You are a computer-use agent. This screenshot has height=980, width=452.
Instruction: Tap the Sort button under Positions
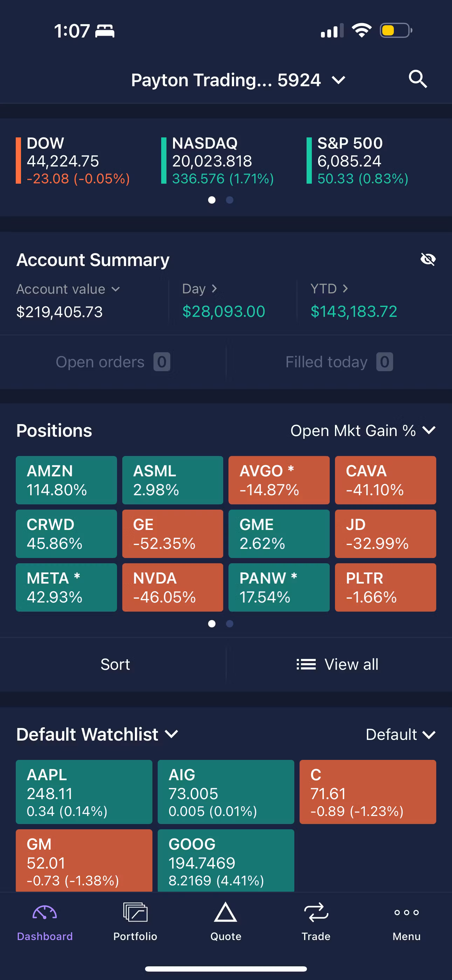(115, 664)
